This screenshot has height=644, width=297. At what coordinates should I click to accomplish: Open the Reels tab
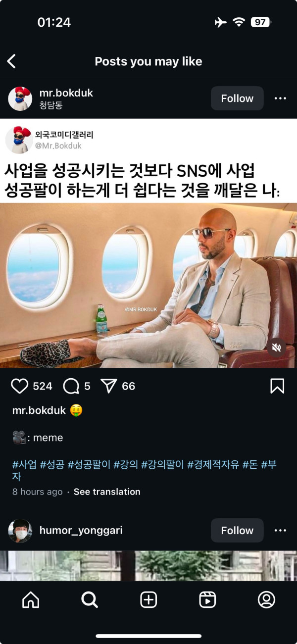coord(207,600)
